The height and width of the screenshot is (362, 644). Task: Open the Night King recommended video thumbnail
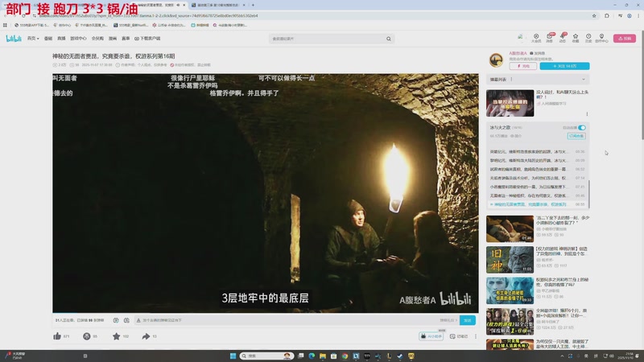510,290
